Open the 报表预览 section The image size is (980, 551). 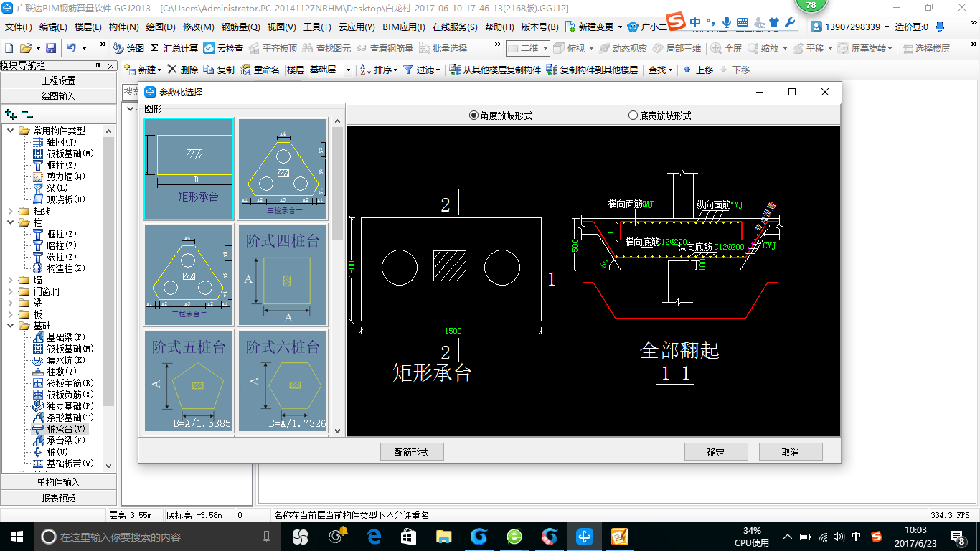[x=59, y=498]
